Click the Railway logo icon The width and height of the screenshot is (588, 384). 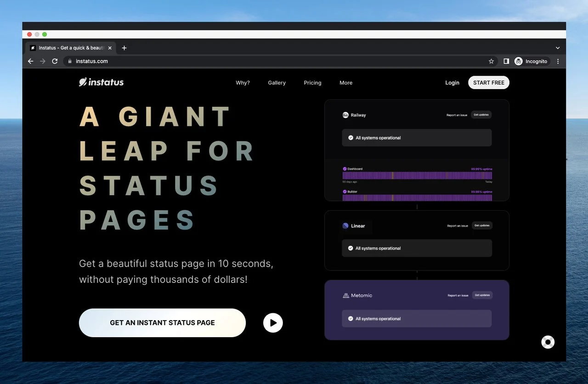point(345,115)
